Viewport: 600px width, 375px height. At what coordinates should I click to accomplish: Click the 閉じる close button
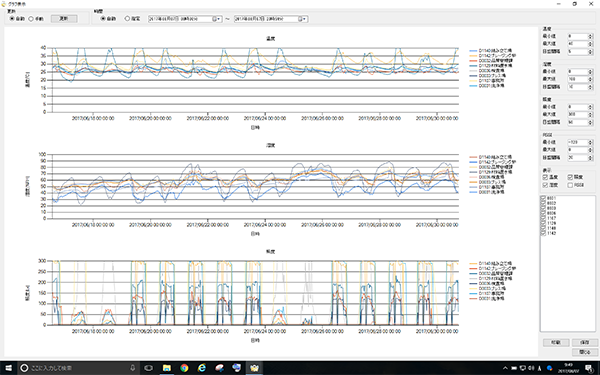point(585,352)
